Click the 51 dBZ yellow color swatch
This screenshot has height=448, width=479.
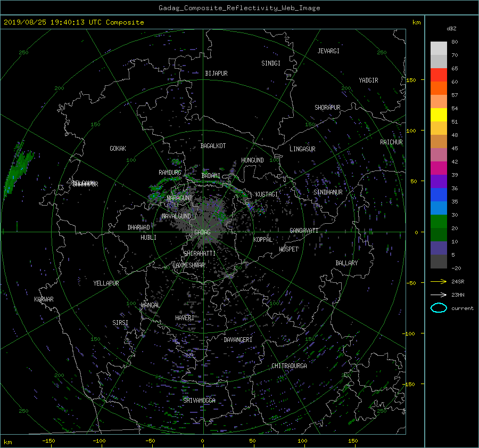click(x=439, y=115)
